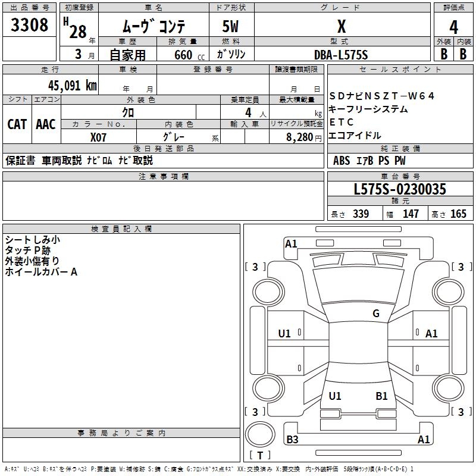The image size is (476, 476).
Task: Click the A1 mark on right front door
Action: click(431, 334)
